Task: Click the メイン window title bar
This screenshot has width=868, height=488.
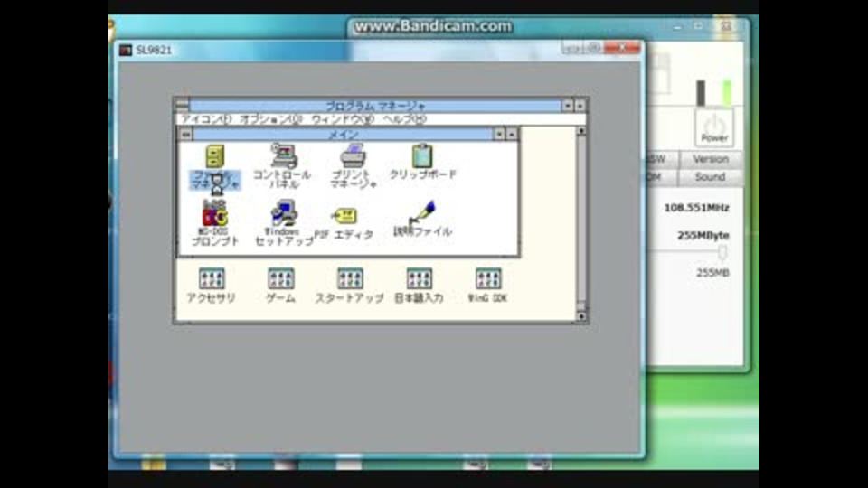Action: [x=344, y=135]
